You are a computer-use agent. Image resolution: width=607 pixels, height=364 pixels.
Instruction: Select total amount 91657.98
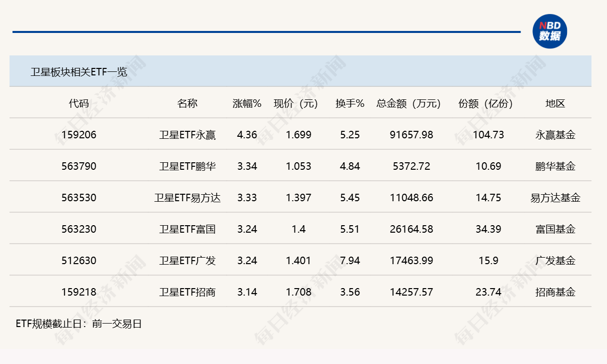(x=411, y=135)
